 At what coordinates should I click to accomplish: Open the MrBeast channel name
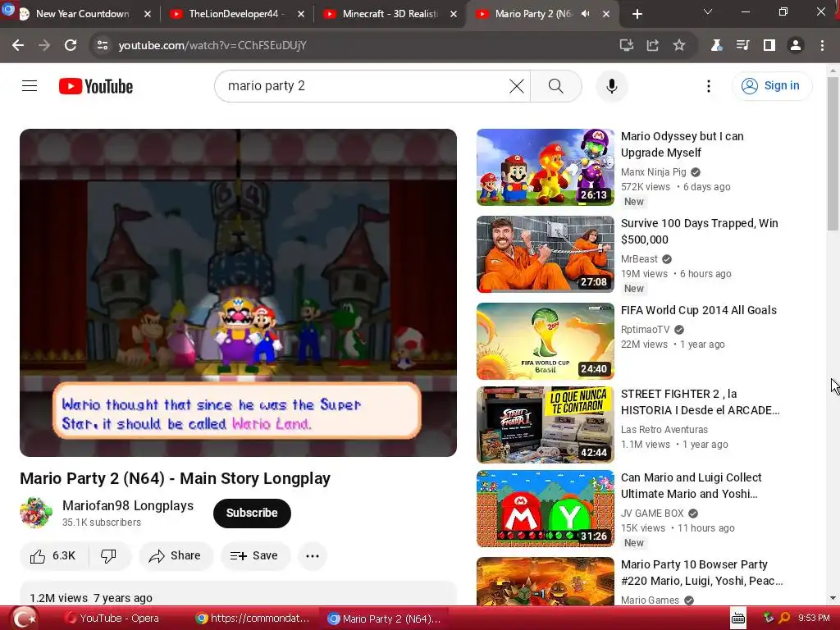pos(639,258)
